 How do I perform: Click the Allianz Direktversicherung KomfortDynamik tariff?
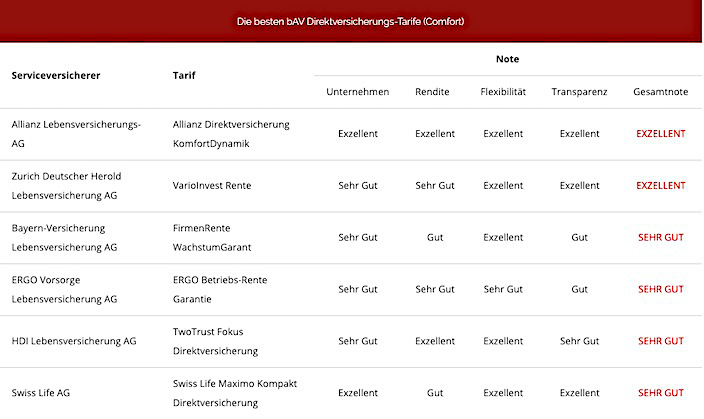pyautogui.click(x=231, y=134)
